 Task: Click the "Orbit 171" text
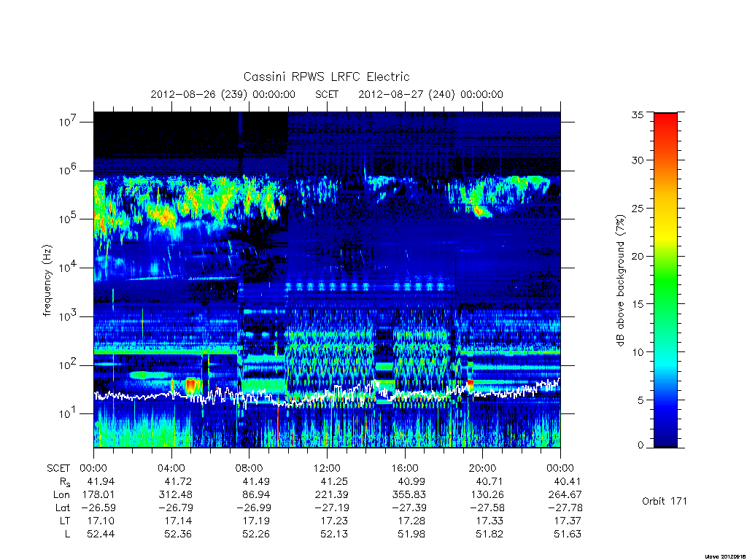tap(665, 501)
